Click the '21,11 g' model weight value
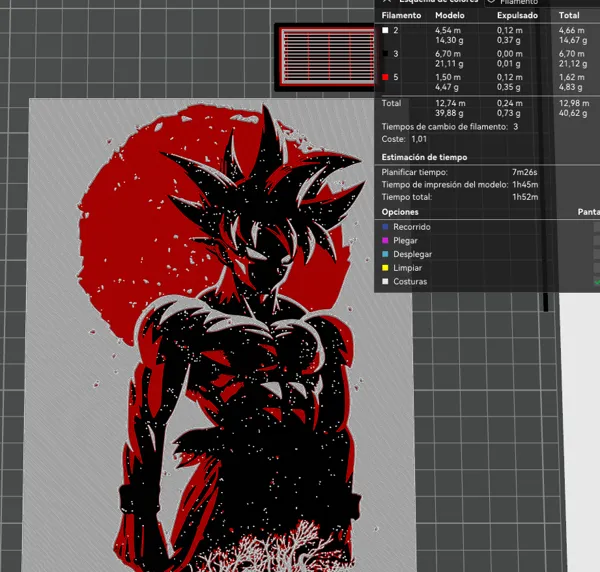Viewport: 600px width, 572px height. [x=449, y=64]
